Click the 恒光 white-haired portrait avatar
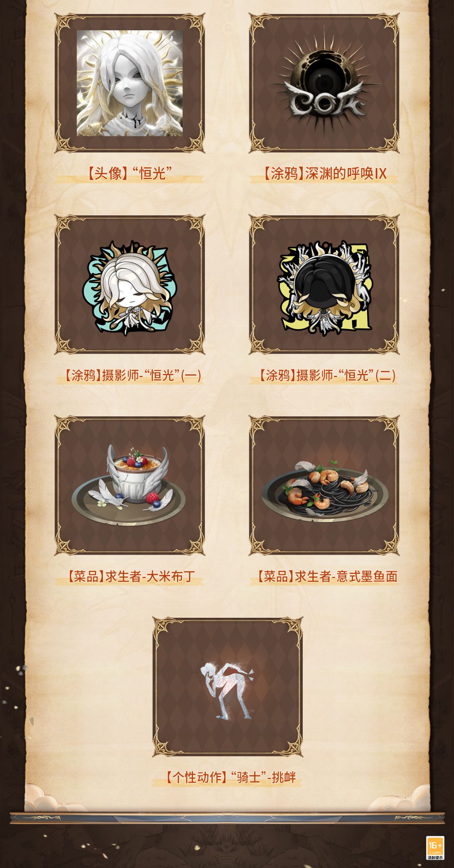Screen dimensions: 454x868 coord(129,83)
